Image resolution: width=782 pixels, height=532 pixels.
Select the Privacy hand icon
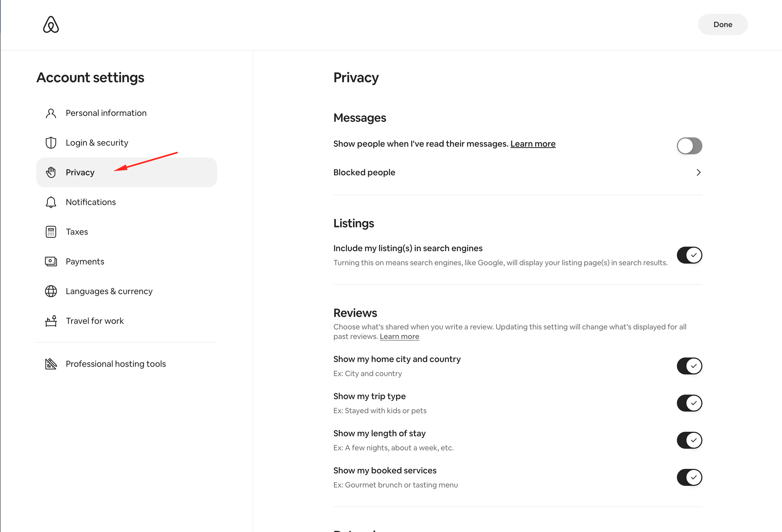click(51, 172)
